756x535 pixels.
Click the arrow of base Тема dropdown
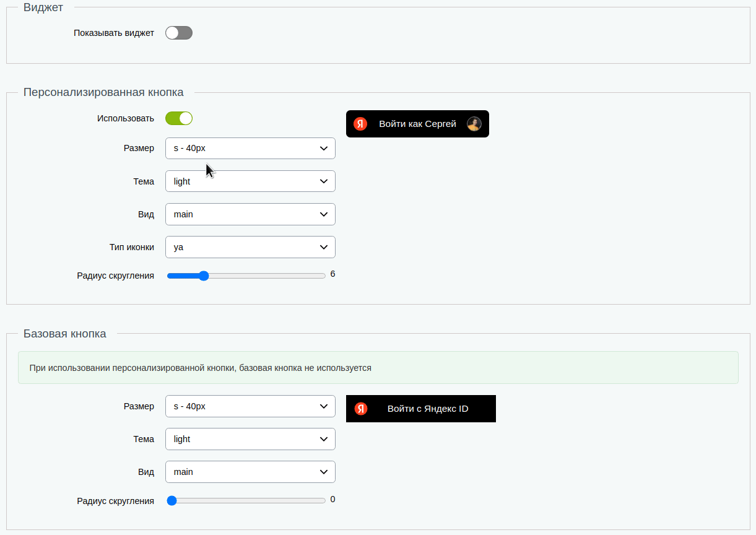click(x=323, y=438)
